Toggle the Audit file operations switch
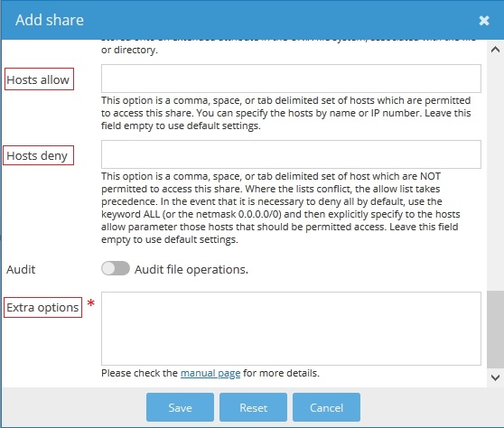The width and height of the screenshot is (504, 428). tap(116, 268)
